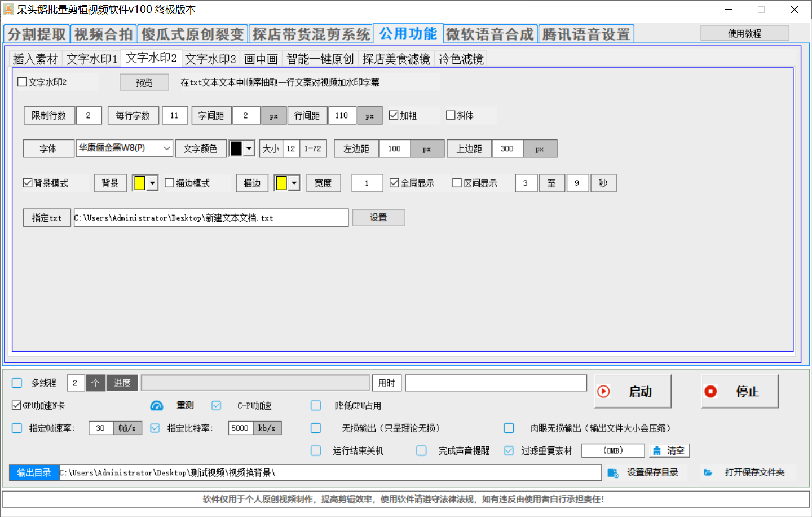Viewport: 812px width, 517px height.
Task: Enable the 降低CPU占用 checkbox
Action: (316, 405)
